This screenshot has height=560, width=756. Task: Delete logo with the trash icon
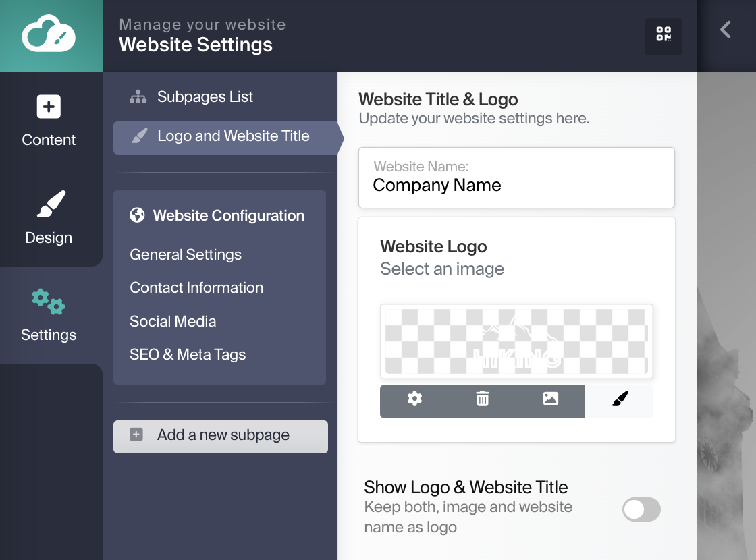[x=483, y=399]
